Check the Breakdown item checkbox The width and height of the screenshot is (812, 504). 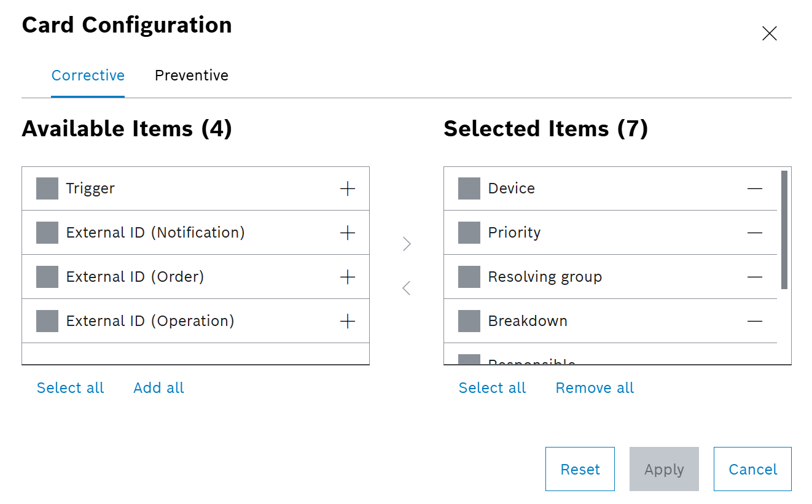pyautogui.click(x=469, y=320)
